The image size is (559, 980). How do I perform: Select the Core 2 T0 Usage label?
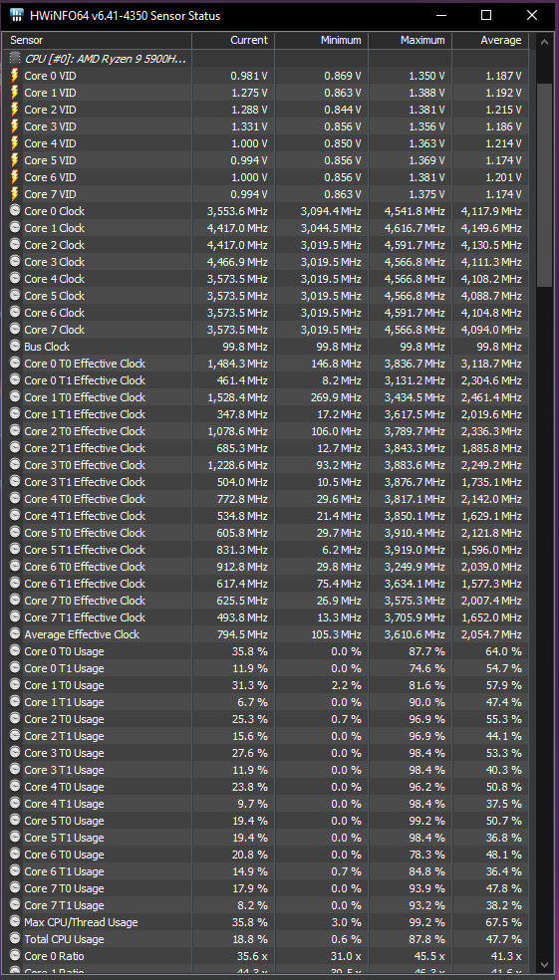point(64,719)
